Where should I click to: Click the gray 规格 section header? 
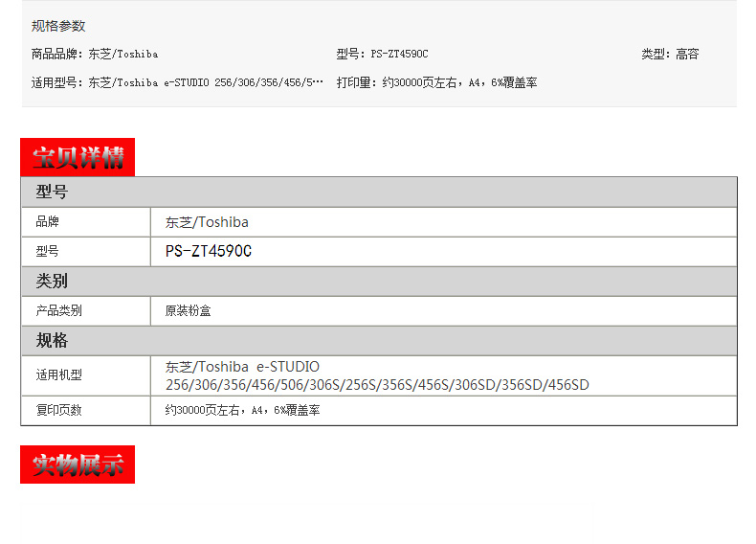pyautogui.click(x=379, y=340)
